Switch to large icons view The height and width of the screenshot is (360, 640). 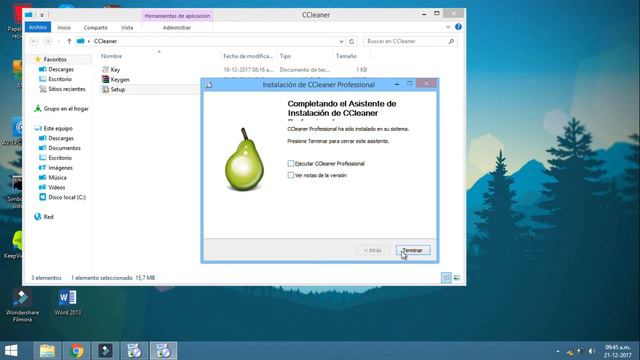457,278
